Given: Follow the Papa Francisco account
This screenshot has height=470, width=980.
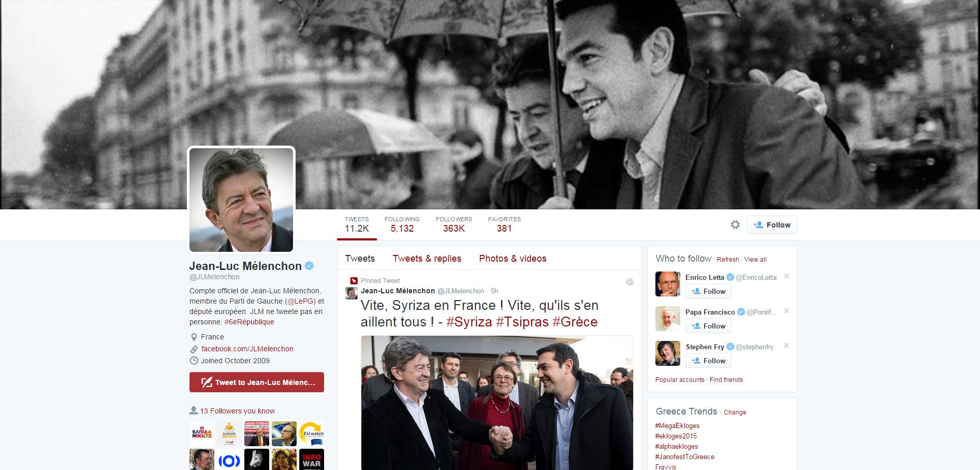Looking at the screenshot, I should coord(708,326).
